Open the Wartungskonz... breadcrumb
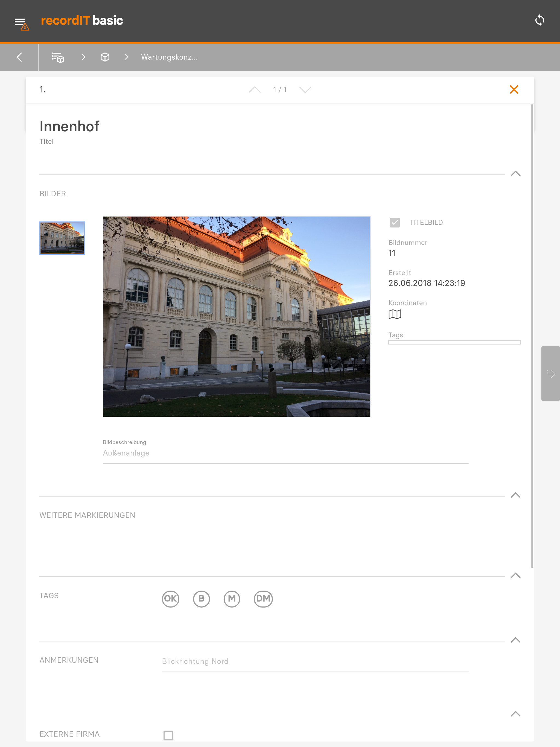Viewport: 560px width, 747px height. [x=169, y=57]
